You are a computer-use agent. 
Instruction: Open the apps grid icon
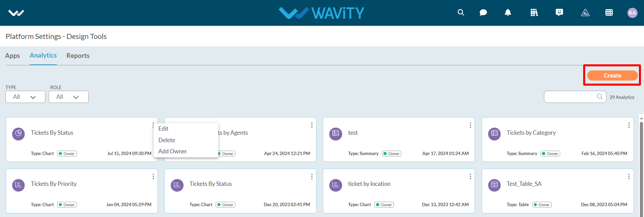pyautogui.click(x=609, y=13)
